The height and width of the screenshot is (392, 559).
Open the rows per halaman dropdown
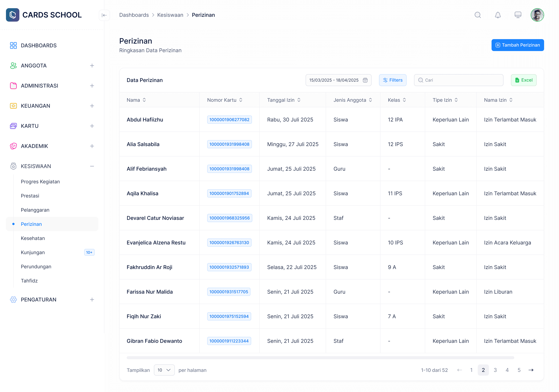164,370
